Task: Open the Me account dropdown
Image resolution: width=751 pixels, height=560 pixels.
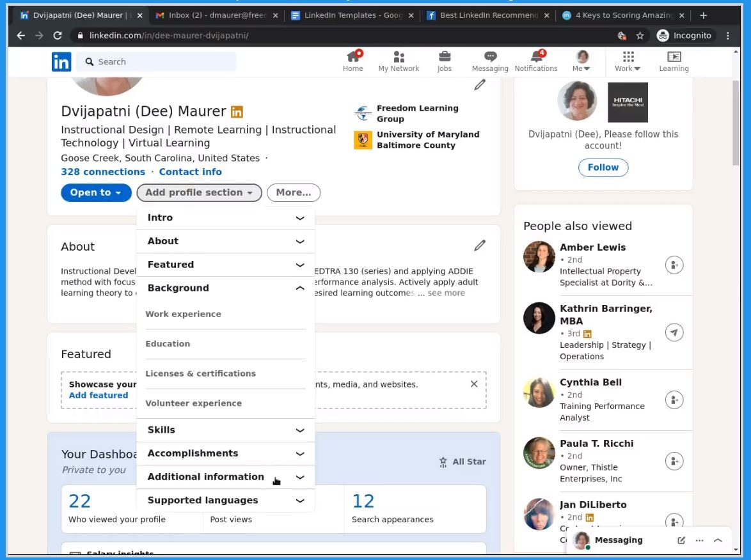Action: pos(581,61)
